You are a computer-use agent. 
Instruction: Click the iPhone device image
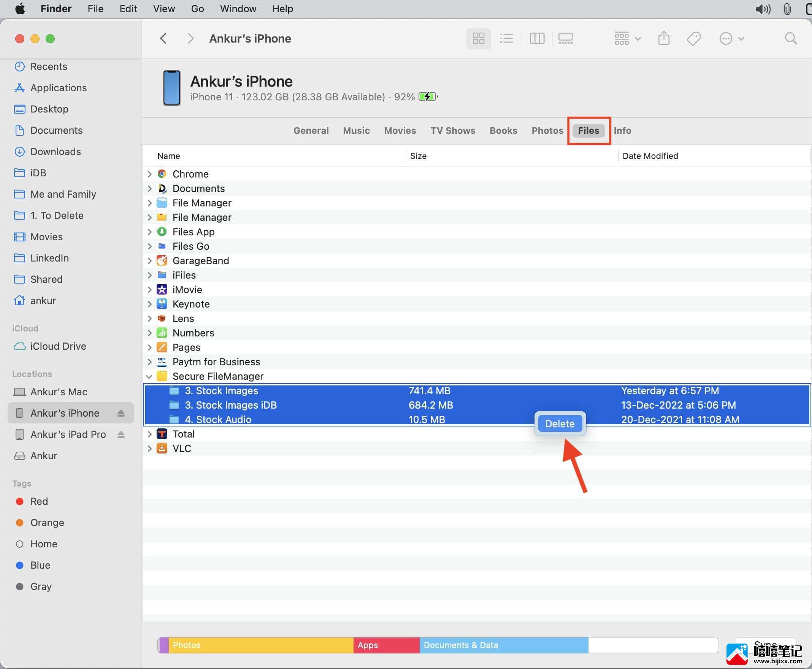tap(171, 88)
